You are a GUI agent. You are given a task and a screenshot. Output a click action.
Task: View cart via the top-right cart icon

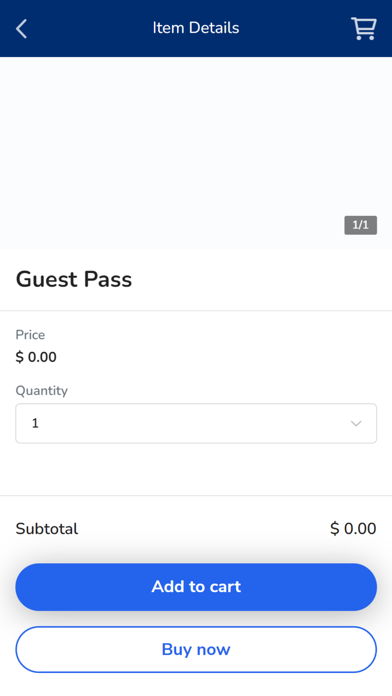pyautogui.click(x=364, y=28)
